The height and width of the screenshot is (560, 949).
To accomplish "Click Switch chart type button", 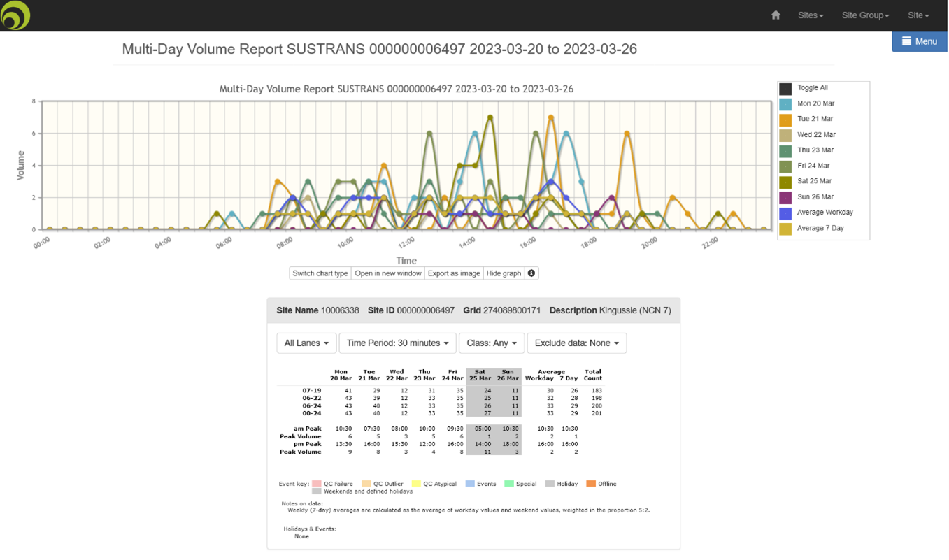I will 320,273.
